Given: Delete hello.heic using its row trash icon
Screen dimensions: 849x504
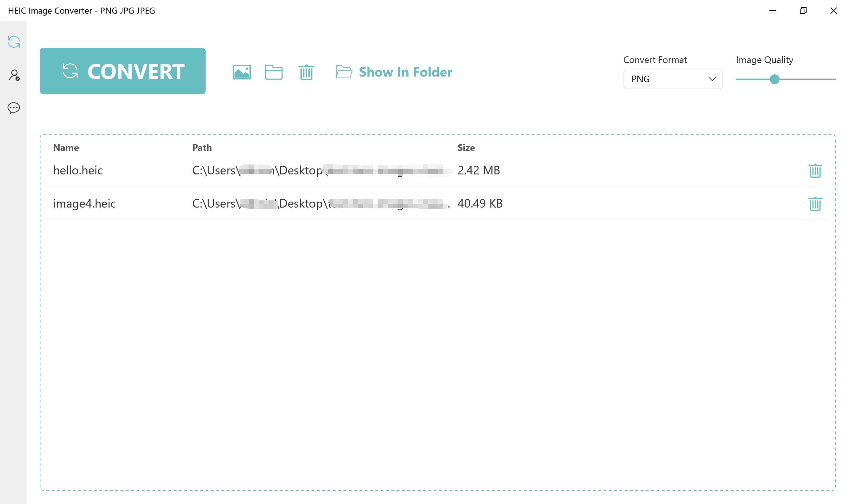Looking at the screenshot, I should [x=815, y=171].
